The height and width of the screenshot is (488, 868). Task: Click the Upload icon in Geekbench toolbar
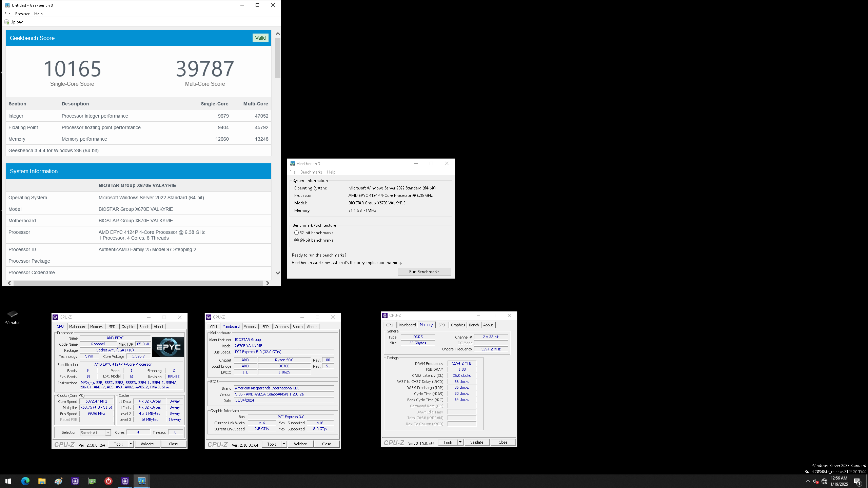point(7,22)
